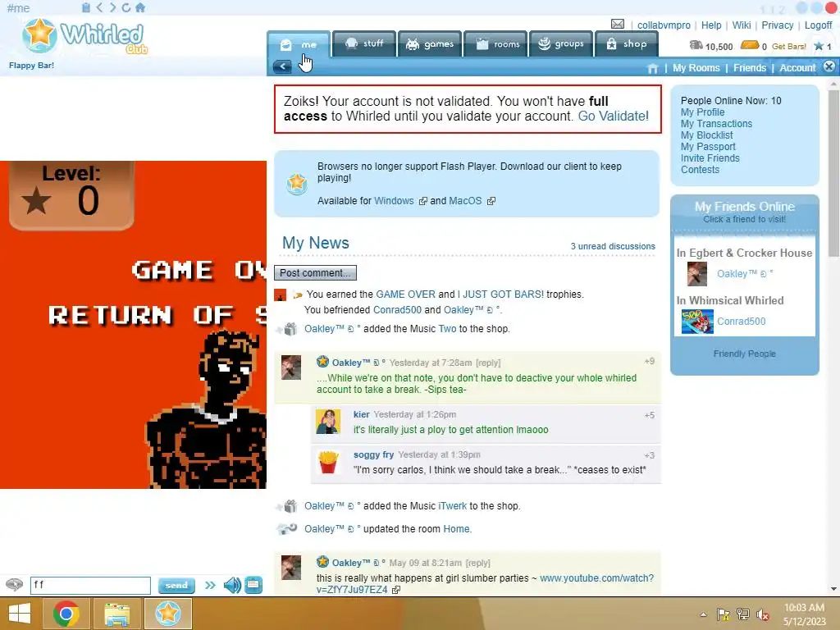The height and width of the screenshot is (630, 840).
Task: Click the level star icon near 1
Action: 819,46
